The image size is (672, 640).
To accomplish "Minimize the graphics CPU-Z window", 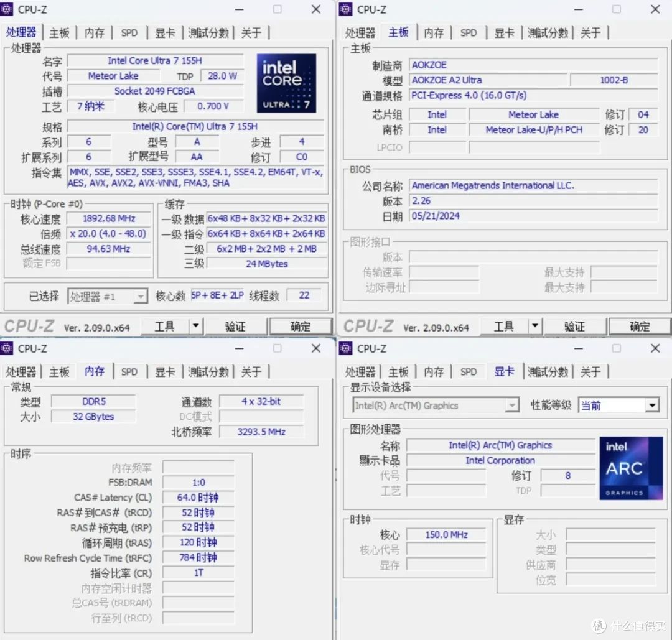I will pyautogui.click(x=579, y=348).
